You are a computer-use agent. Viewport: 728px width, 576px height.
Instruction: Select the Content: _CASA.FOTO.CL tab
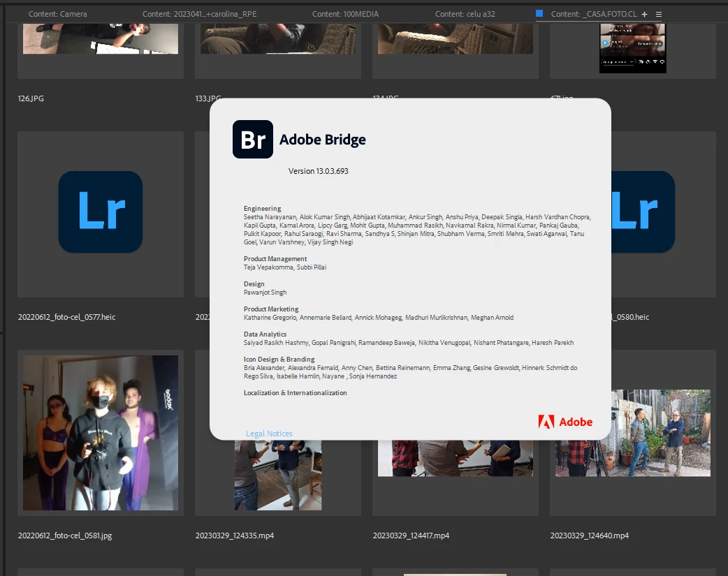pos(594,14)
